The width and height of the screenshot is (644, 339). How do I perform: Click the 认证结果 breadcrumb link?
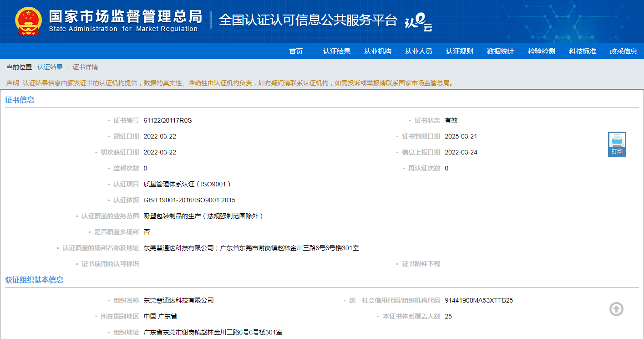[50, 67]
